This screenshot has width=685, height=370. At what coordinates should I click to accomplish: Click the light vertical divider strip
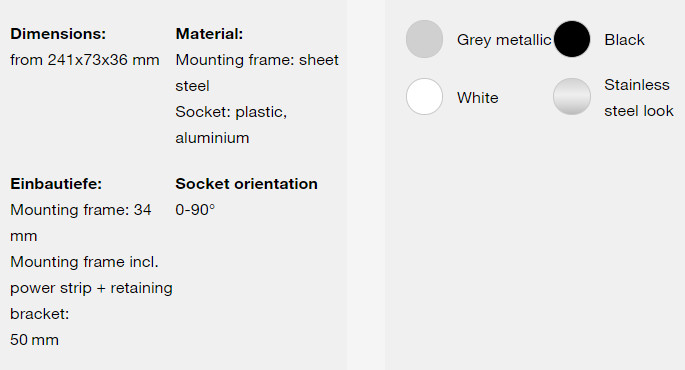pos(367,185)
